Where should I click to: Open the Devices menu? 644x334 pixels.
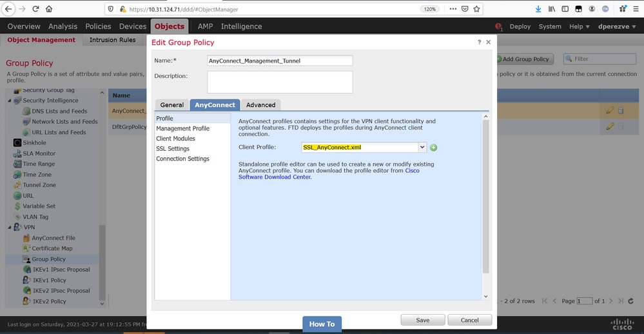coord(133,26)
